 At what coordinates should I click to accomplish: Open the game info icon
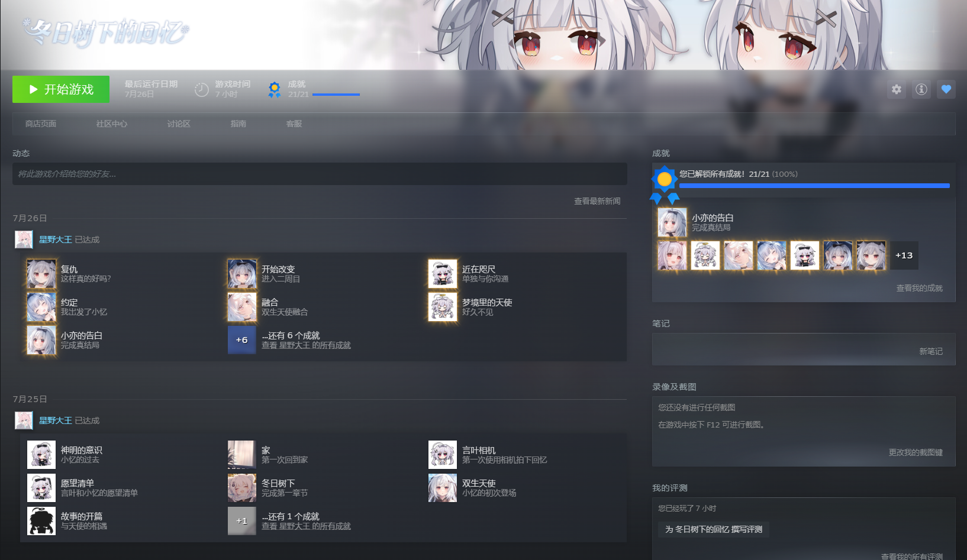(921, 89)
